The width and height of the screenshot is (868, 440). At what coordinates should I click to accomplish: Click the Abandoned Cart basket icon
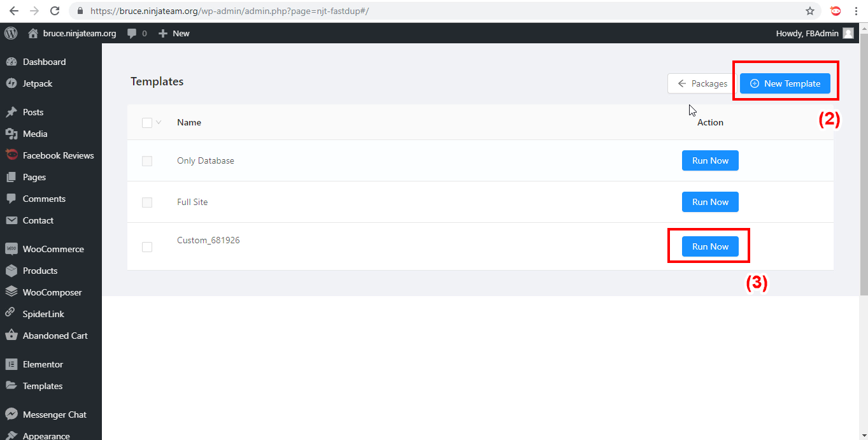click(11, 336)
